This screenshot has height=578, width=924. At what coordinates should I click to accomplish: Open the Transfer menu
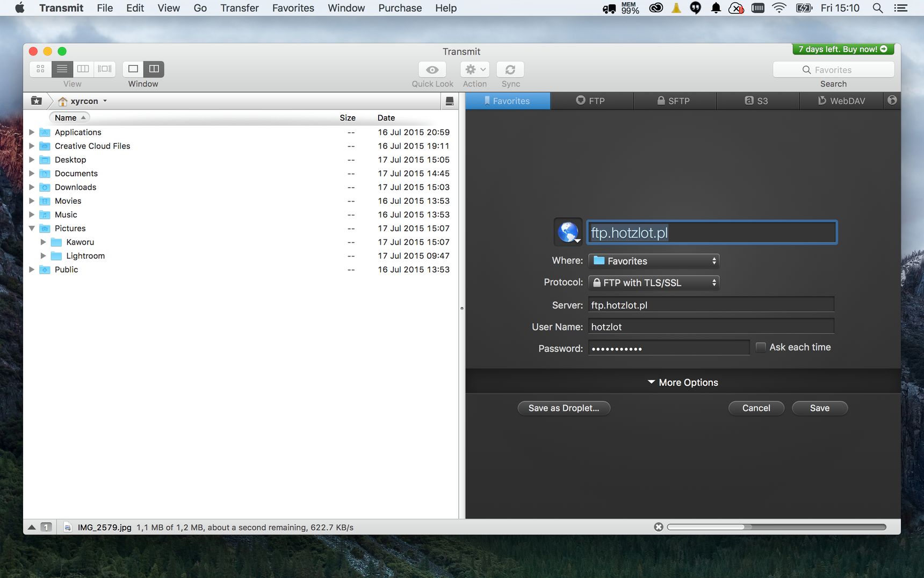point(240,8)
